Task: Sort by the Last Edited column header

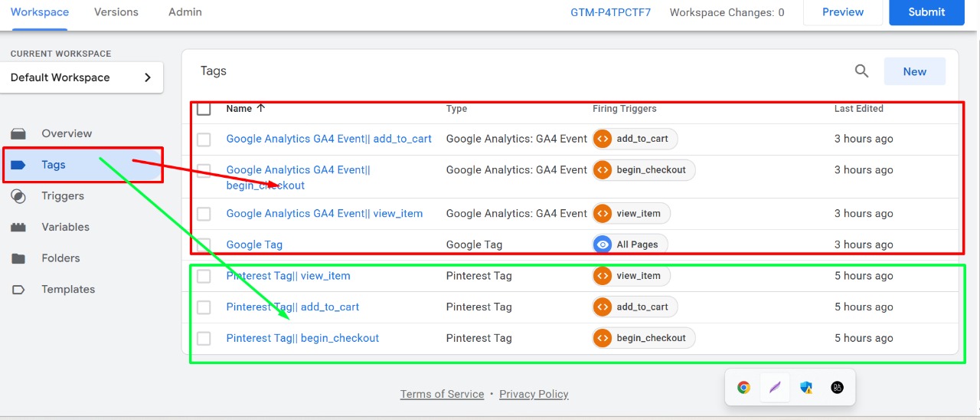Action: click(x=859, y=109)
